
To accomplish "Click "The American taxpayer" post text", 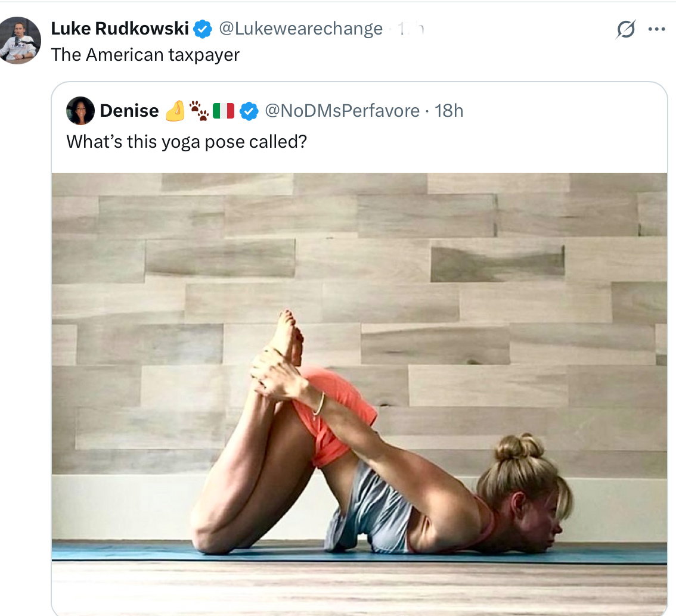I will tap(145, 55).
